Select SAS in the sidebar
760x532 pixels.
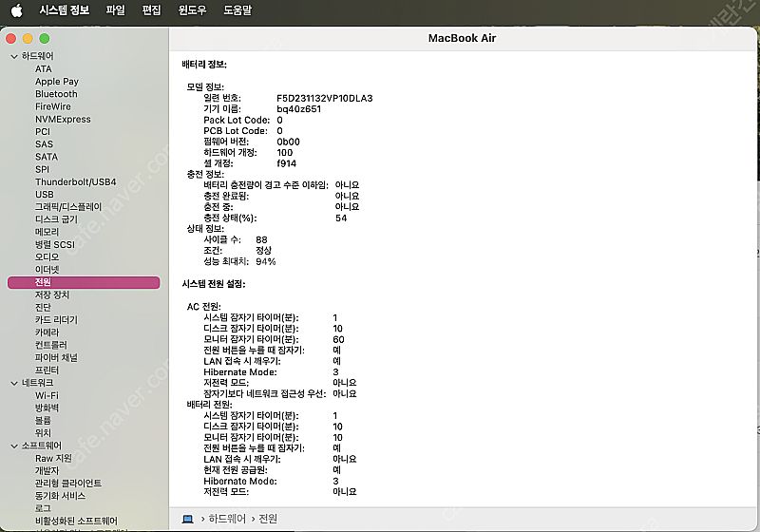[x=44, y=144]
